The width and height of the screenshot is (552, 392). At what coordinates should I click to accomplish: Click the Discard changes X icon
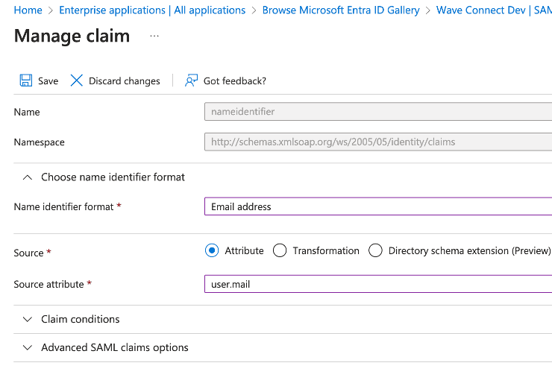[x=76, y=80]
